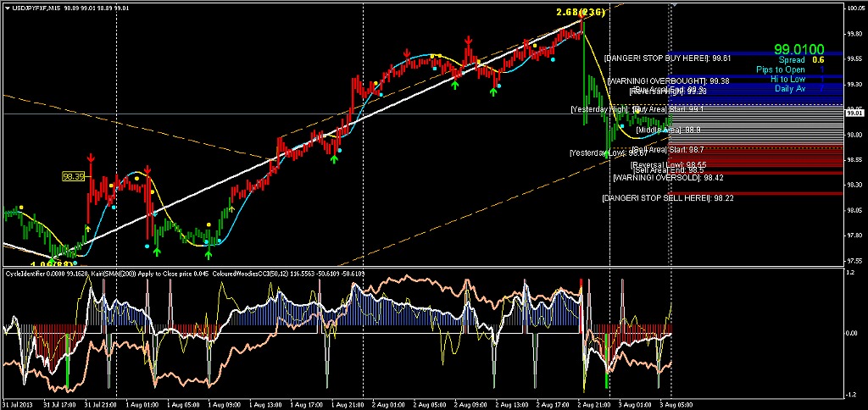868x410 pixels.
Task: Click the 1 Aug 21:00 time axis label
Action: click(348, 404)
